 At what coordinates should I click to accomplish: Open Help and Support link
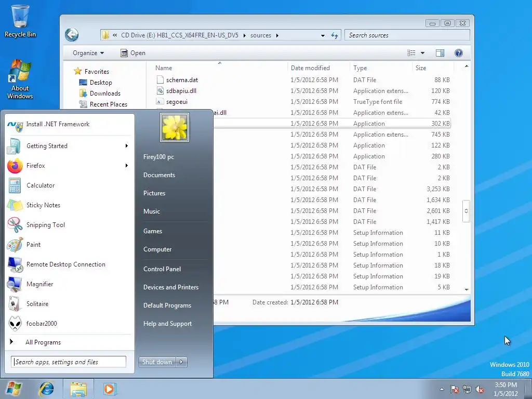(x=167, y=324)
